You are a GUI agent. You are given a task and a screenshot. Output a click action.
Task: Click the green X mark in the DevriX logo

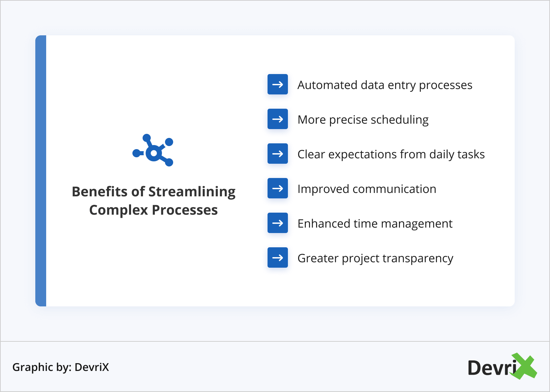coord(525,366)
